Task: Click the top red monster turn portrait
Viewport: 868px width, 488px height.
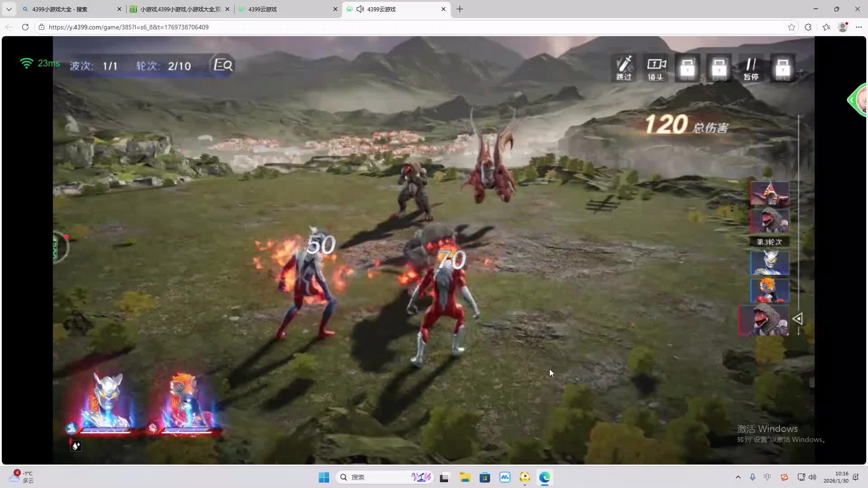Action: (x=769, y=193)
